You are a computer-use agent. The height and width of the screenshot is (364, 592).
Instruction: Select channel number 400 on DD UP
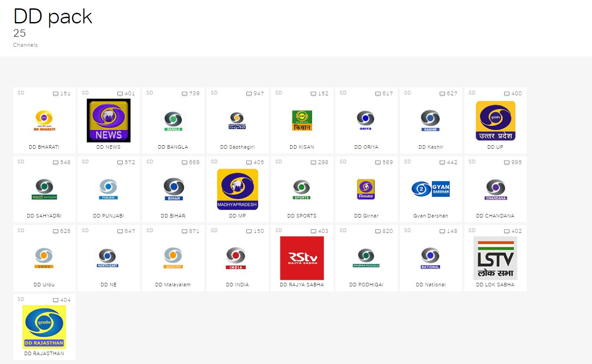[x=516, y=94]
